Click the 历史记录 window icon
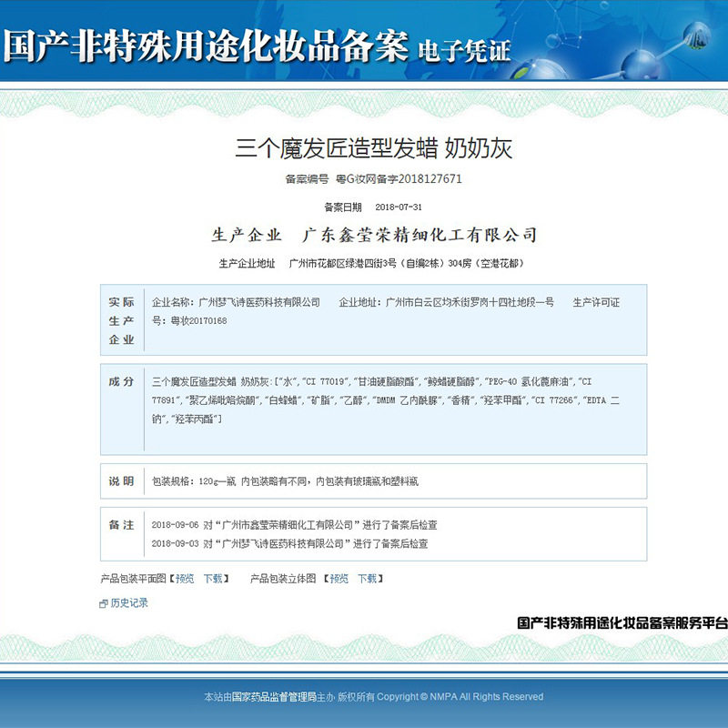This screenshot has width=728, height=728. pyautogui.click(x=104, y=603)
